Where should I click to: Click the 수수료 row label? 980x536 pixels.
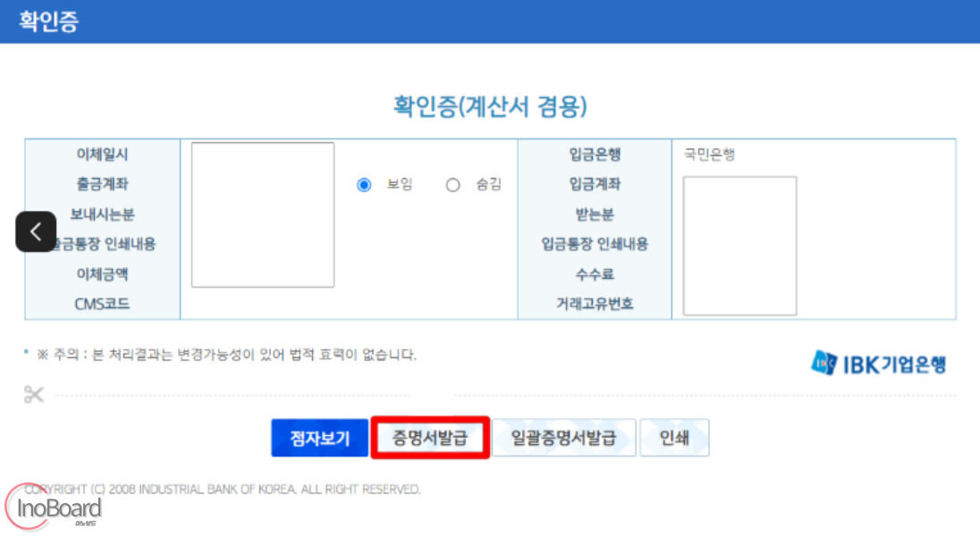pos(595,274)
